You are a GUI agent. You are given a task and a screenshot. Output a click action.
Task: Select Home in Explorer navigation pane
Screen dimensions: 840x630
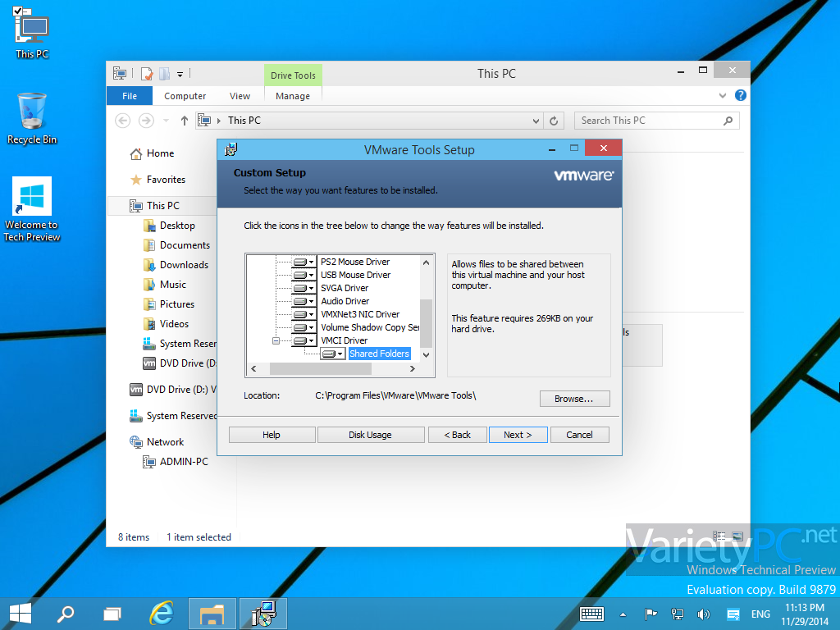160,153
